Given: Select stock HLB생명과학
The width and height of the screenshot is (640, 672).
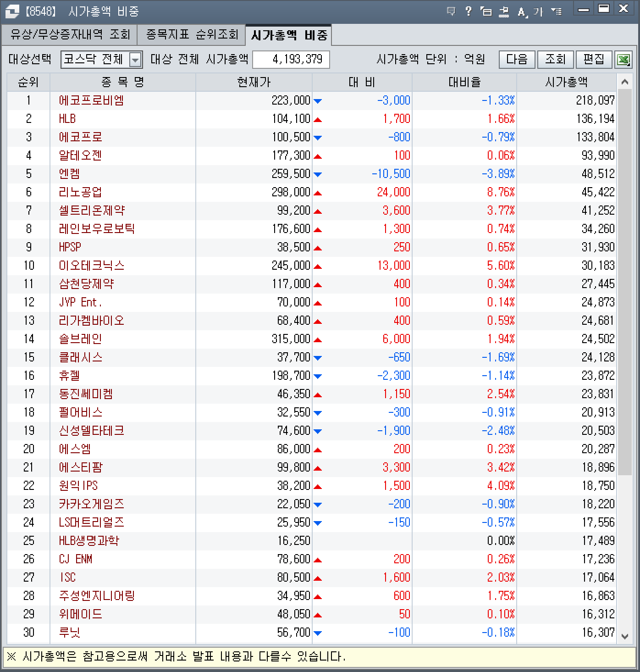Looking at the screenshot, I should click(89, 541).
